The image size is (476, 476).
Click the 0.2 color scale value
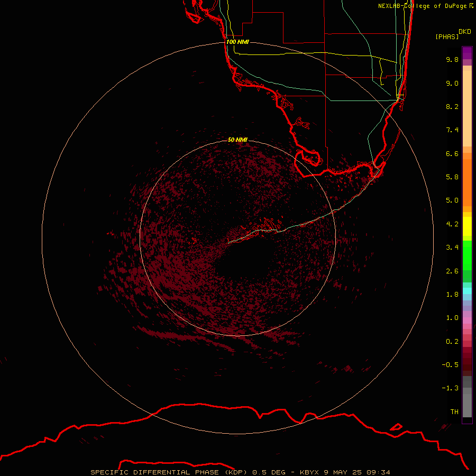coord(452,342)
